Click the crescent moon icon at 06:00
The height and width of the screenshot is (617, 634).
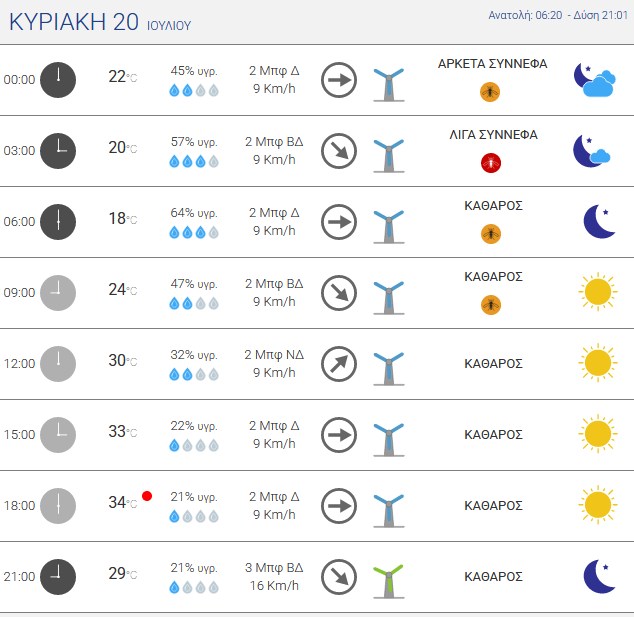[x=599, y=221]
